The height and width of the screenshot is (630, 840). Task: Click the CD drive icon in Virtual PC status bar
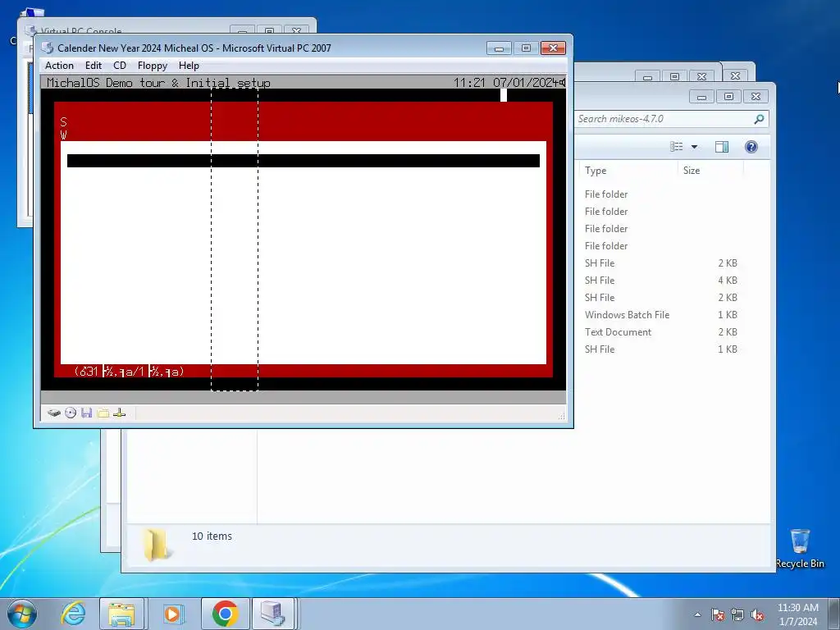[x=71, y=413]
